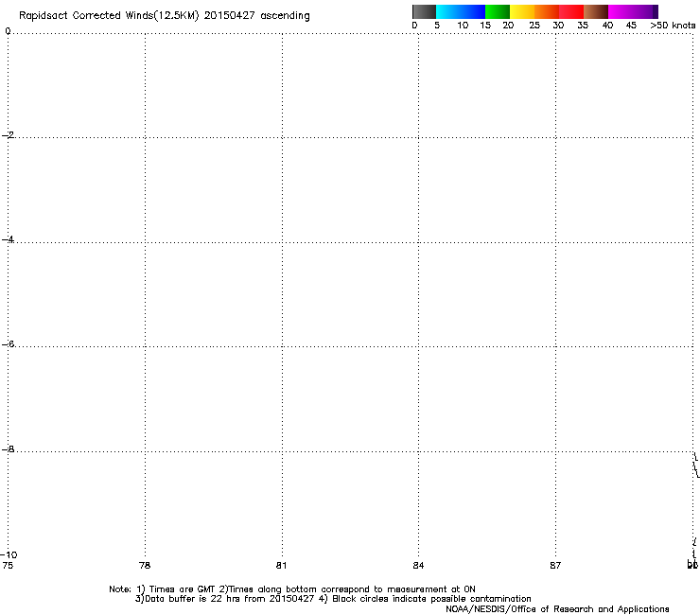Click the legend scale label '10'
This screenshot has height=615, width=700.
tap(463, 26)
